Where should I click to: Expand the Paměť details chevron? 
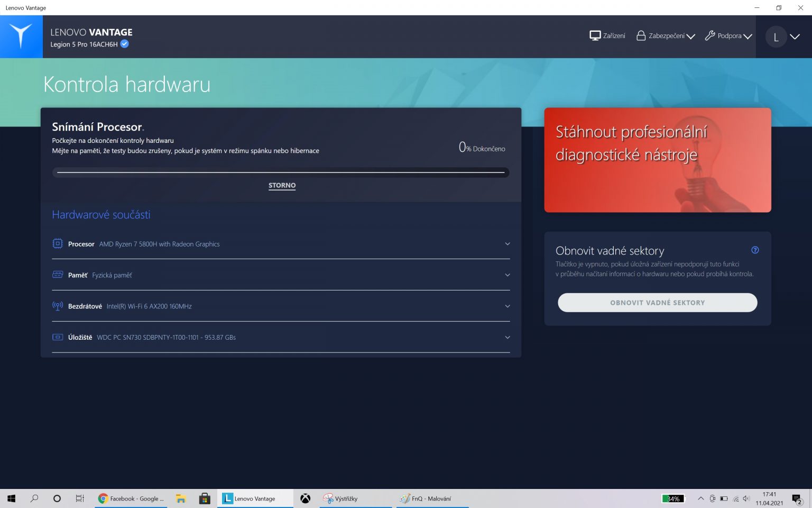point(507,275)
